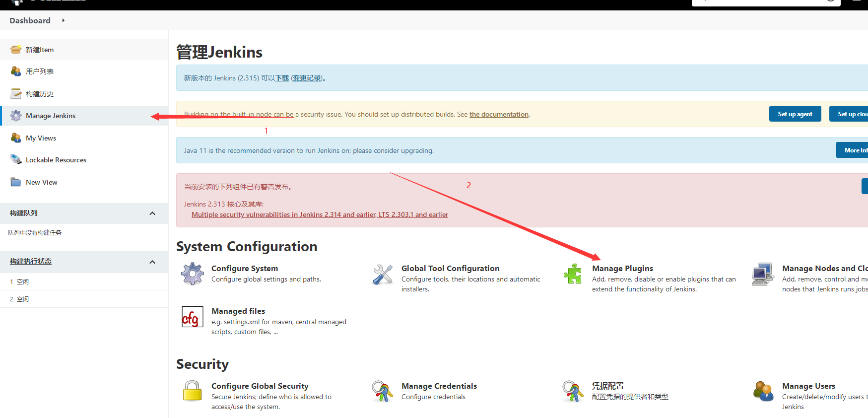Click the Manage Jenkins gear icon
The height and width of the screenshot is (418, 868).
pos(16,116)
